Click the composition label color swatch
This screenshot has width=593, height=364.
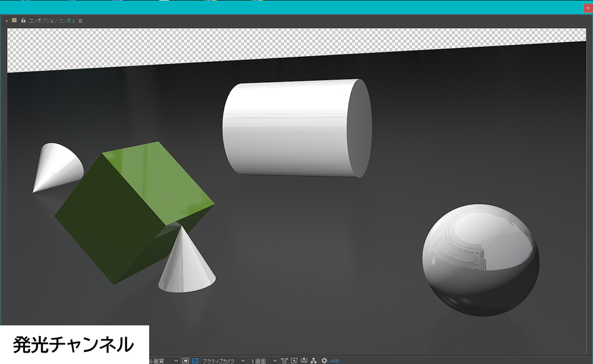pyautogui.click(x=14, y=20)
